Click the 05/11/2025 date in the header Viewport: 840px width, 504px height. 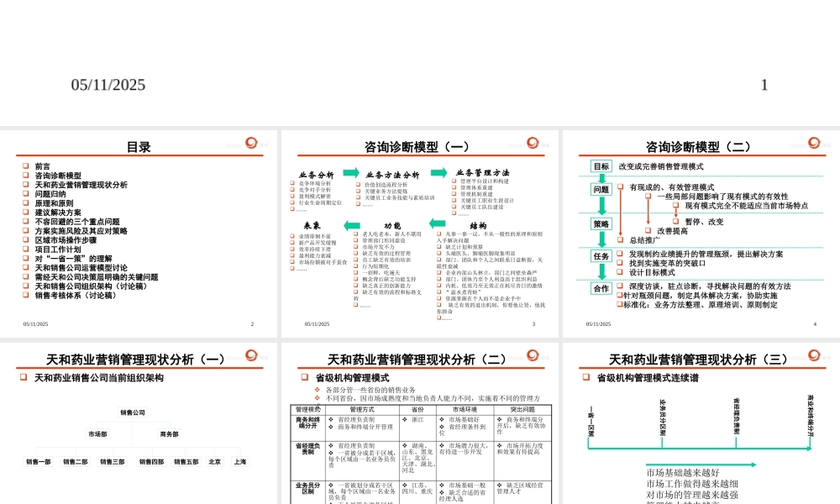pos(108,85)
